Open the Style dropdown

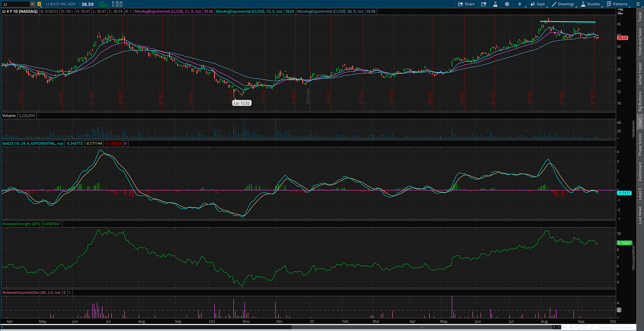pyautogui.click(x=538, y=4)
